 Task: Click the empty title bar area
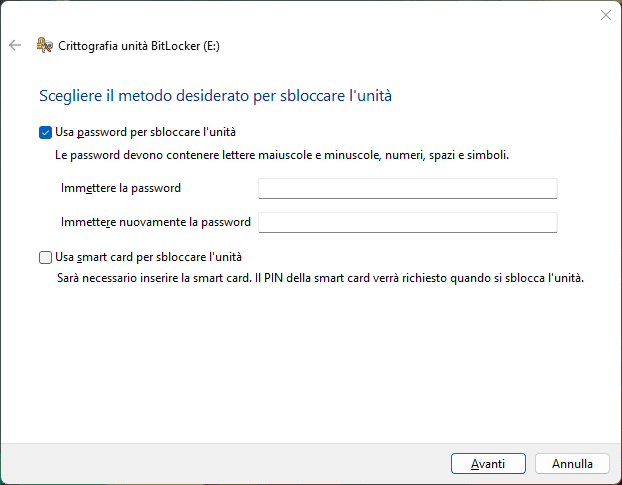(300, 15)
